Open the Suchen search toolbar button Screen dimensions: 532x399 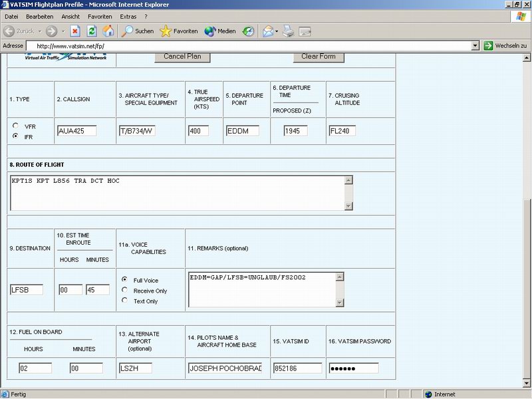click(138, 31)
